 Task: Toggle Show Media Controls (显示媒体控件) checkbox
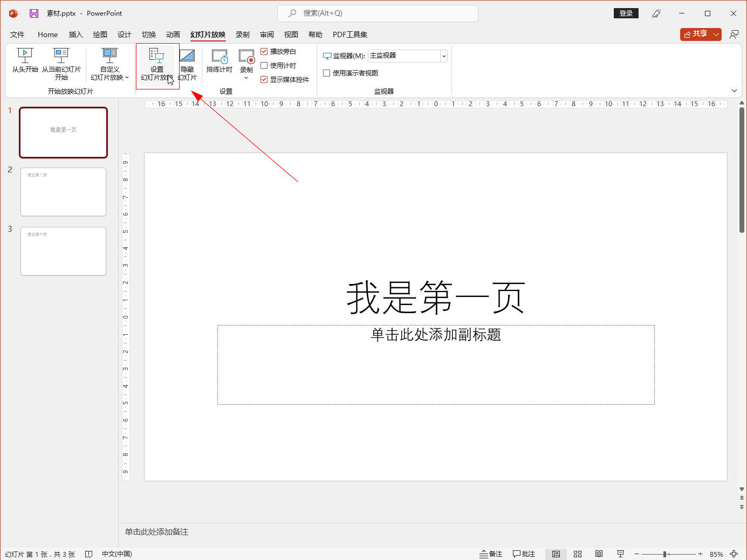(x=264, y=80)
